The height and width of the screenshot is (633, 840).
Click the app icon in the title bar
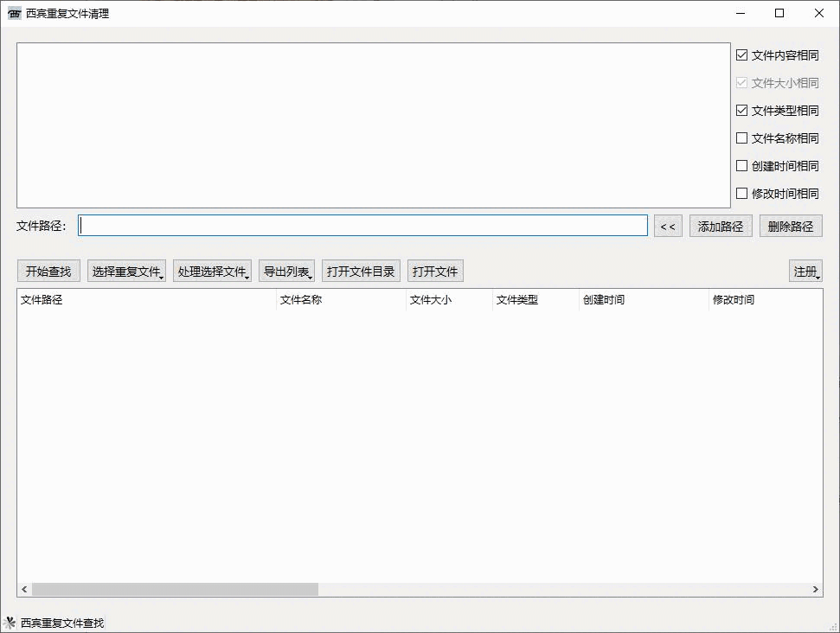13,13
